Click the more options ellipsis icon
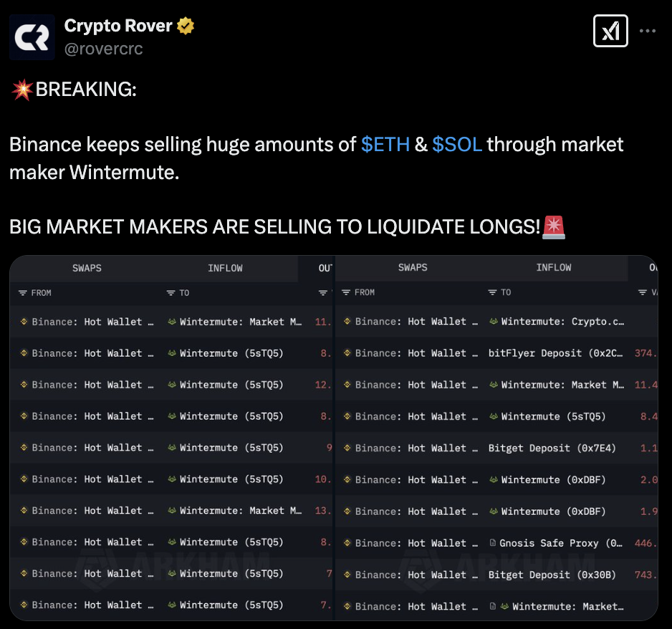The image size is (672, 629). pyautogui.click(x=648, y=31)
